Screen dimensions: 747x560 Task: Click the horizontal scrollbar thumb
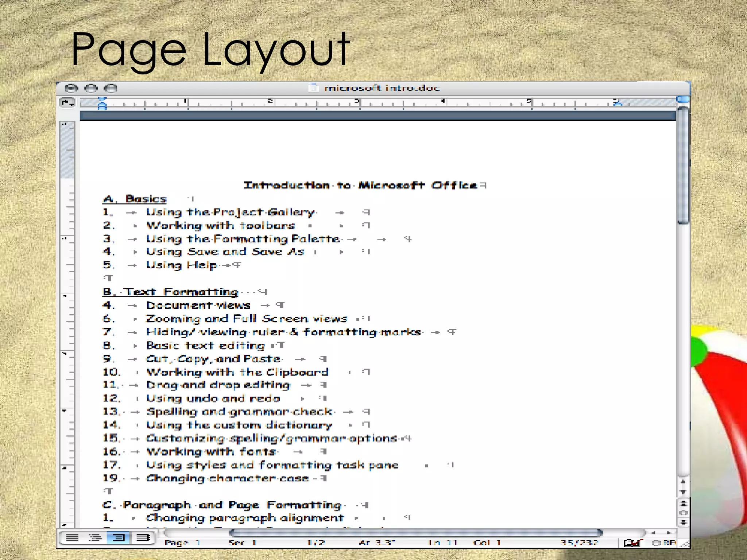tap(416, 533)
